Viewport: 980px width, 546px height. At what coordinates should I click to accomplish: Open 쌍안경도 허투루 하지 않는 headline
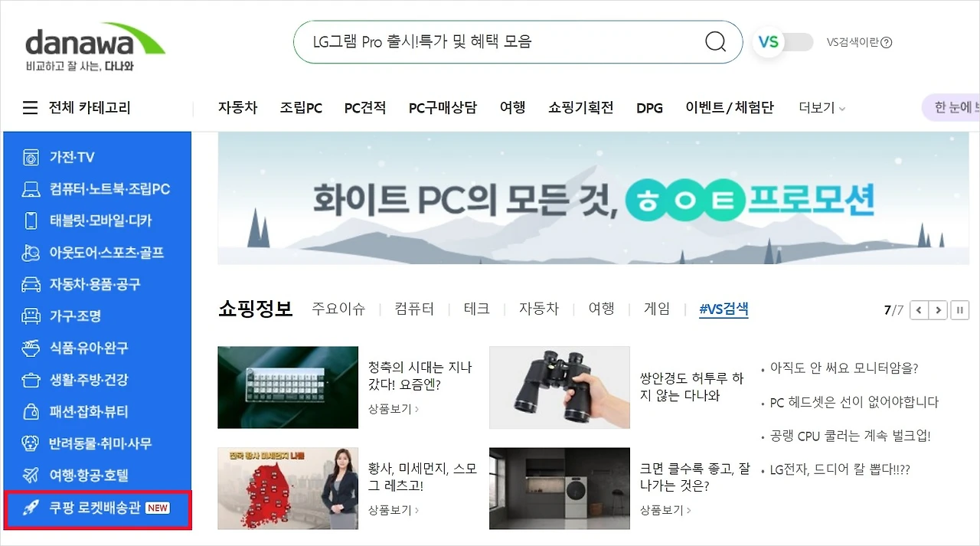pos(692,387)
